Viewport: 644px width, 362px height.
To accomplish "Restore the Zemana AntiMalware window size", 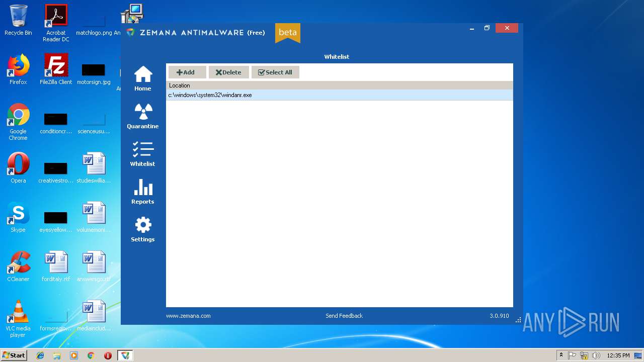I will click(487, 28).
